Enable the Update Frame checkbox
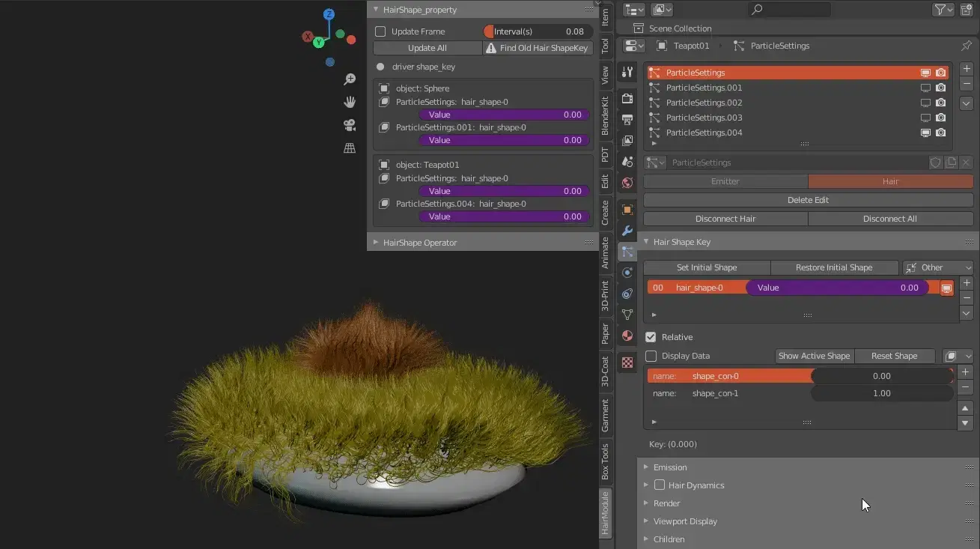 [381, 31]
